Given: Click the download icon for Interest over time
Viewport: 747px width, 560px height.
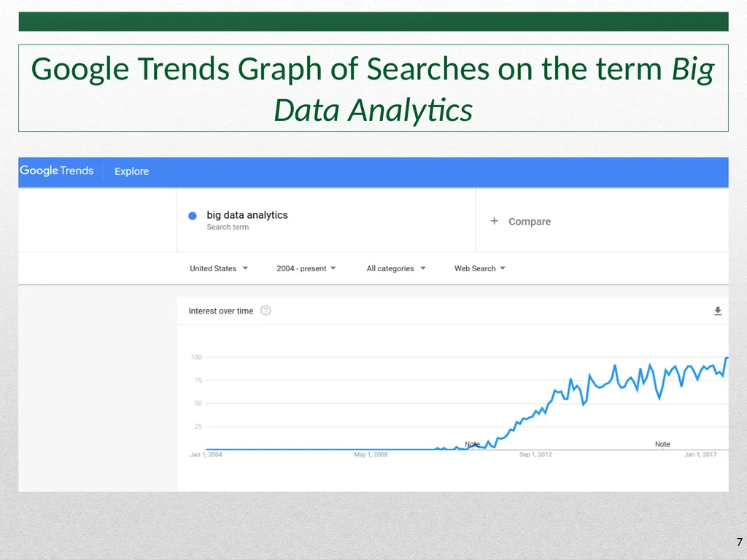Looking at the screenshot, I should coord(718,311).
